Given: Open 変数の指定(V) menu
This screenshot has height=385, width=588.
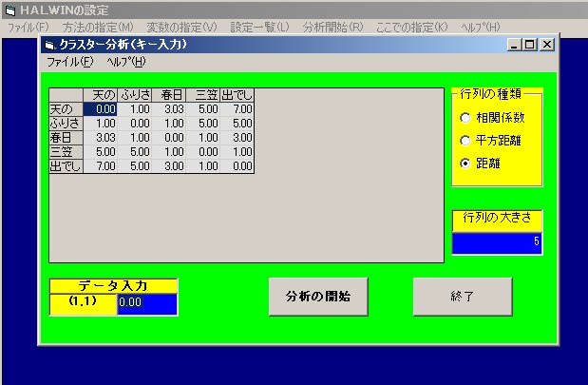Looking at the screenshot, I should tap(181, 28).
